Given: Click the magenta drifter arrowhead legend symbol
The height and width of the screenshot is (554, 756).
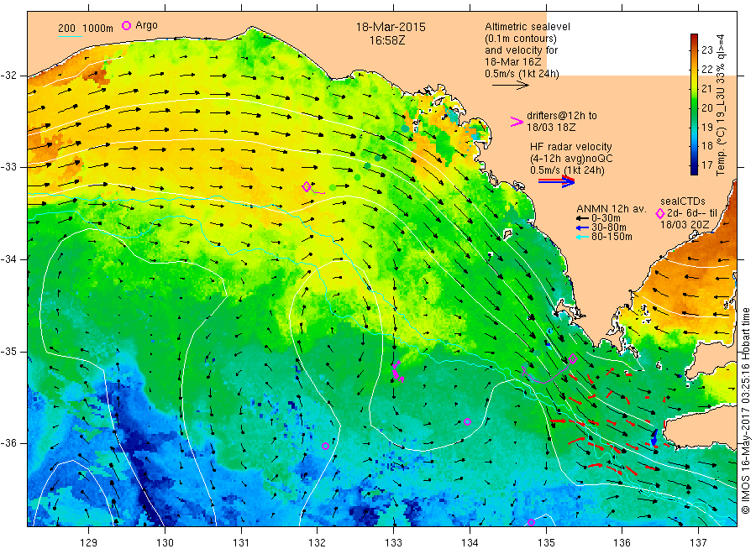Looking at the screenshot, I should 517,122.
